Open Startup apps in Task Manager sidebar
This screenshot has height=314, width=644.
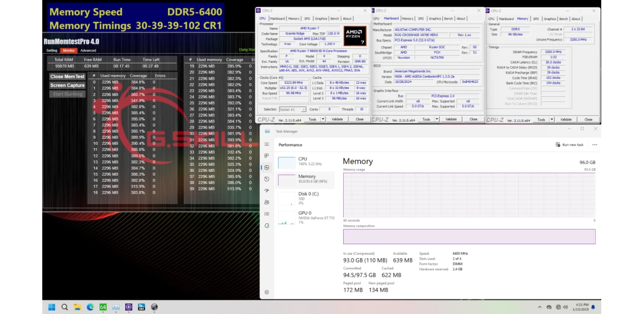[267, 190]
